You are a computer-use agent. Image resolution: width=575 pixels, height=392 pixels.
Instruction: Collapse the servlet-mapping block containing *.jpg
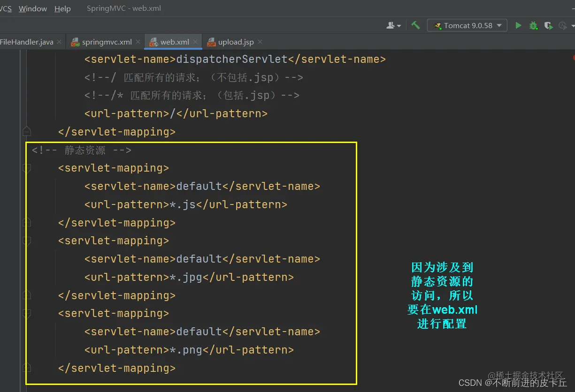click(x=27, y=241)
